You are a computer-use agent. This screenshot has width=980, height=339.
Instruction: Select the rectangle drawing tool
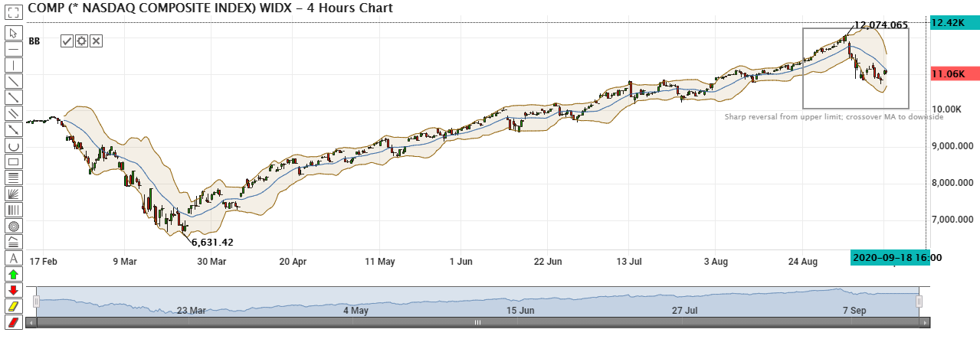point(13,161)
